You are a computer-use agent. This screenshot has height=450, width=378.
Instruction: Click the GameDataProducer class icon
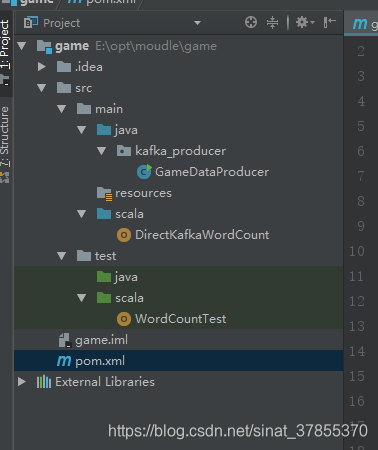tap(144, 172)
